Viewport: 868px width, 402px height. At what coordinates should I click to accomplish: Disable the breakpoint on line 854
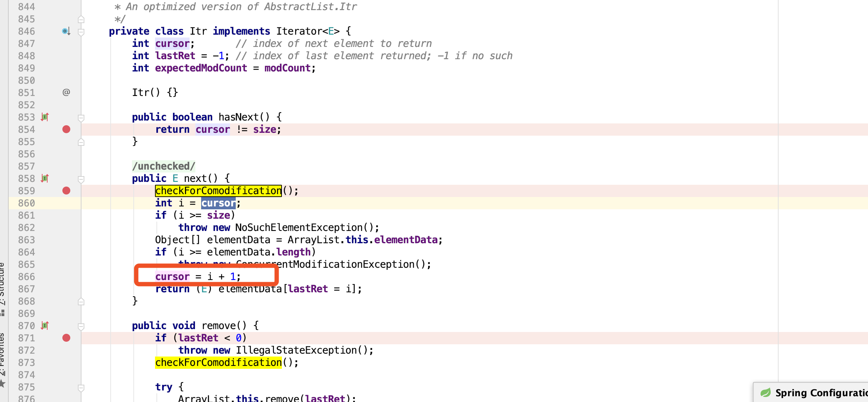pos(66,129)
